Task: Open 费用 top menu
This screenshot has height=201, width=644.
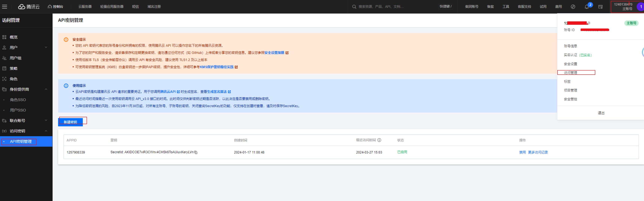Action: (558, 7)
